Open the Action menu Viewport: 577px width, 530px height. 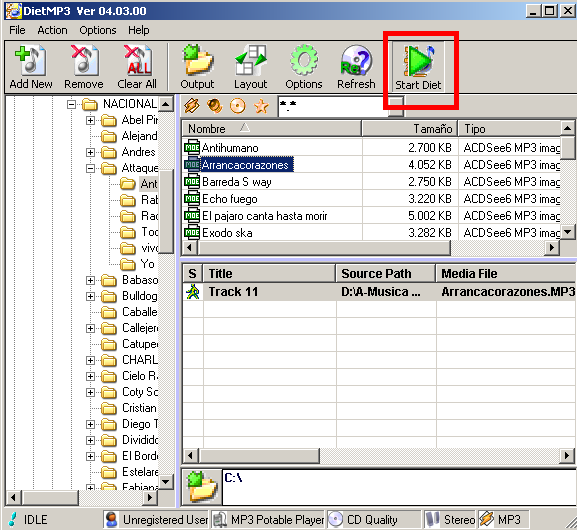[x=52, y=30]
